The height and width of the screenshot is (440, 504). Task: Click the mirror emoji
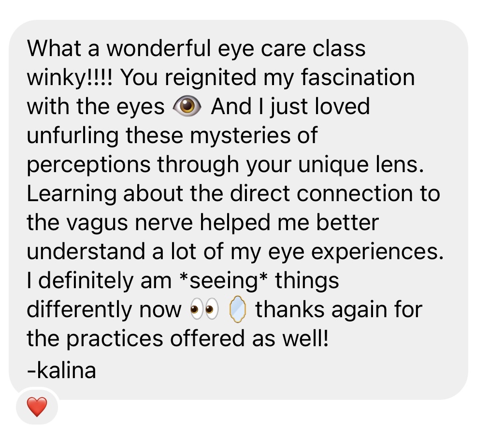pos(238,309)
